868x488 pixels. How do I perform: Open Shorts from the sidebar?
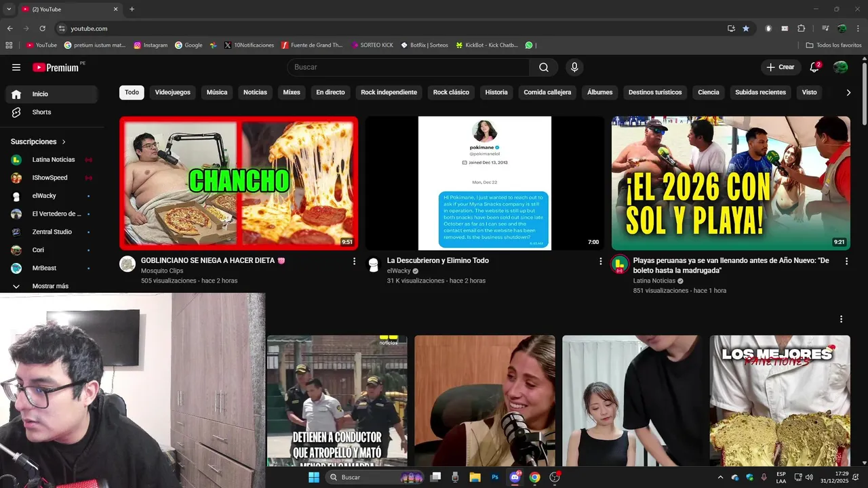(52, 113)
